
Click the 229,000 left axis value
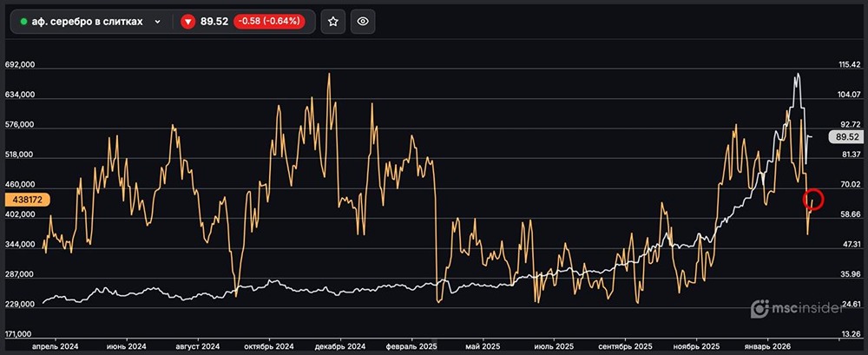(x=19, y=304)
